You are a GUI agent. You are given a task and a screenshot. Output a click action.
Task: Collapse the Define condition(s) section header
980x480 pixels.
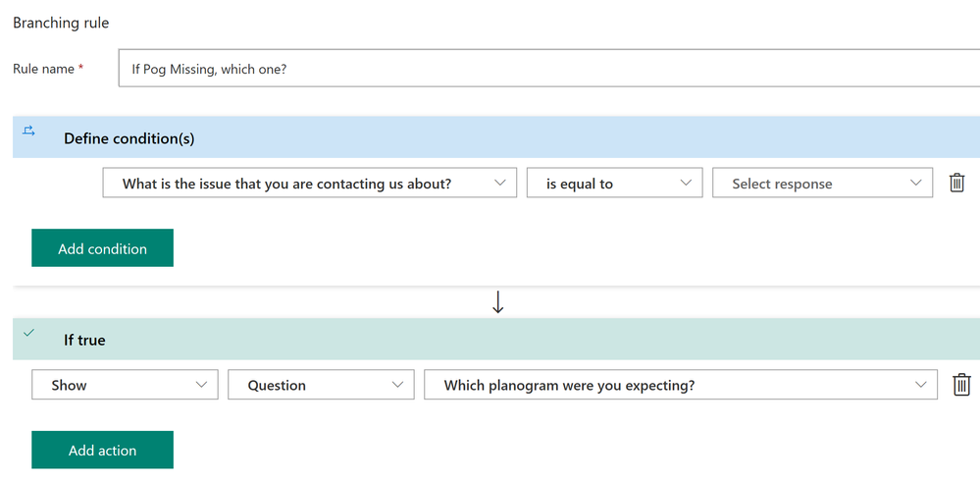coord(129,138)
